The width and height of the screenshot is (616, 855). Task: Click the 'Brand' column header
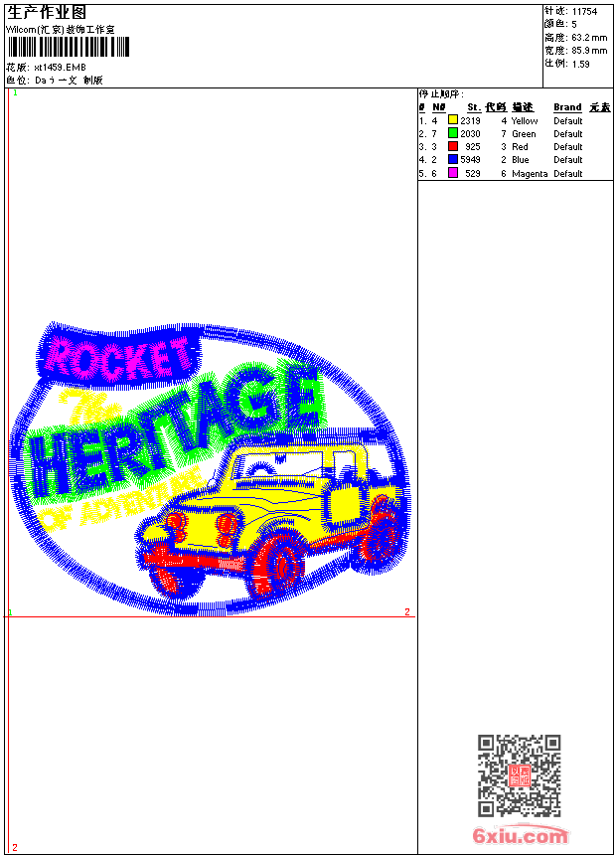click(x=567, y=107)
